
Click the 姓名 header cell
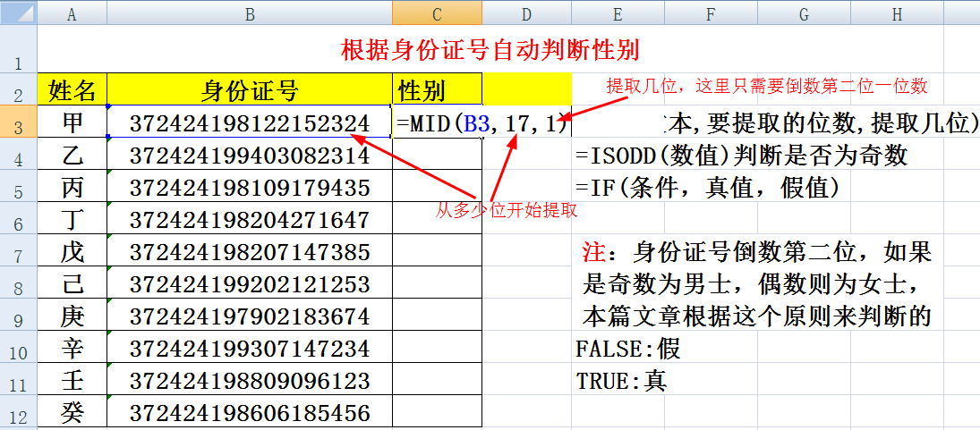tap(72, 89)
